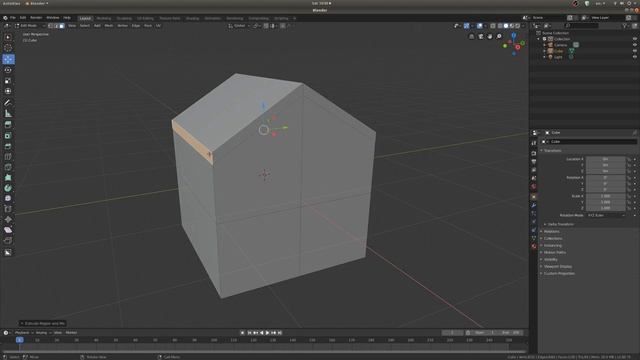Click the perspective/orthographic grid icon

[x=472, y=37]
